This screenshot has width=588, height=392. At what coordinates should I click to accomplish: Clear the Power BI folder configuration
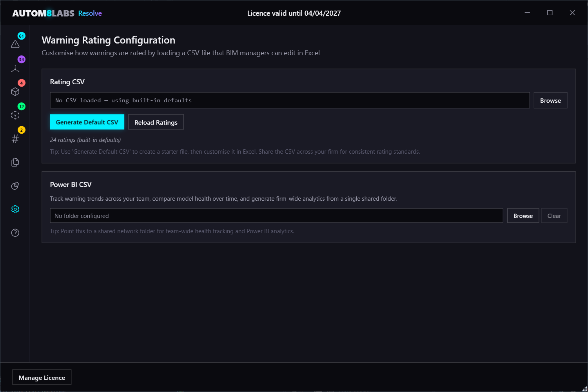pyautogui.click(x=554, y=216)
